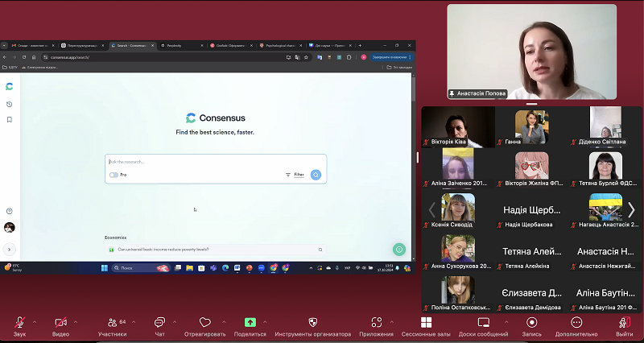
Task: Expand audio options arrow next to Звук
Action: click(x=35, y=322)
